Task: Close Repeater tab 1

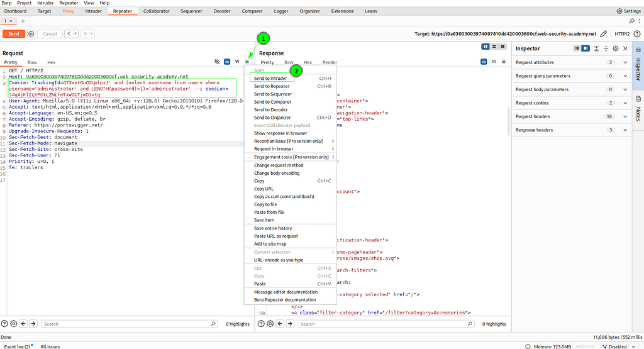Action: tap(11, 21)
